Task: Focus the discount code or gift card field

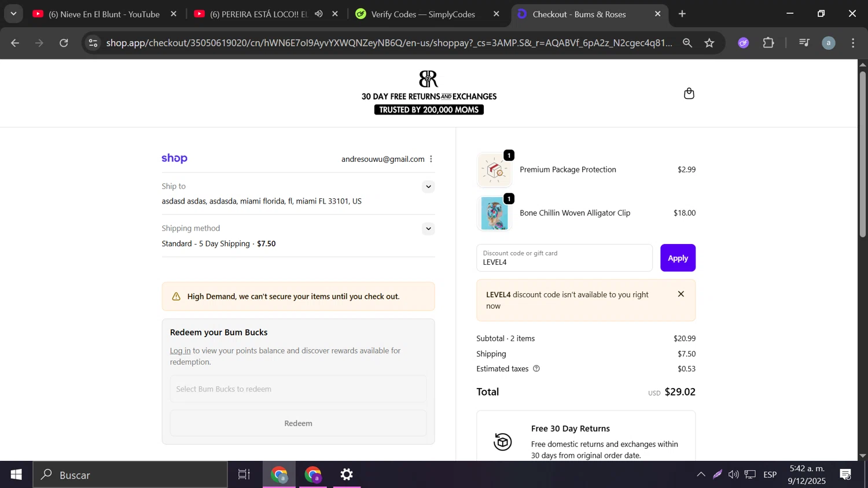Action: (564, 258)
